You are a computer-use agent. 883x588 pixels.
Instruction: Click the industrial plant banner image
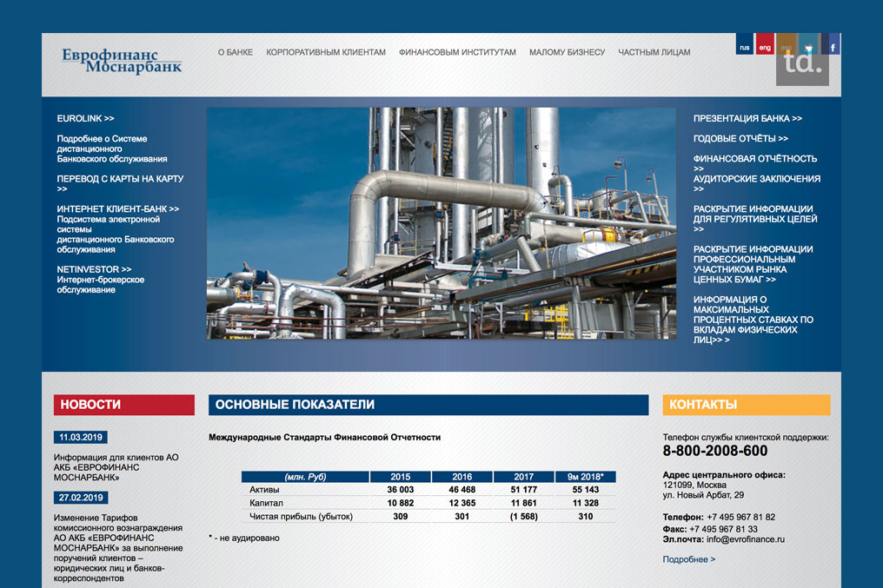click(x=441, y=223)
